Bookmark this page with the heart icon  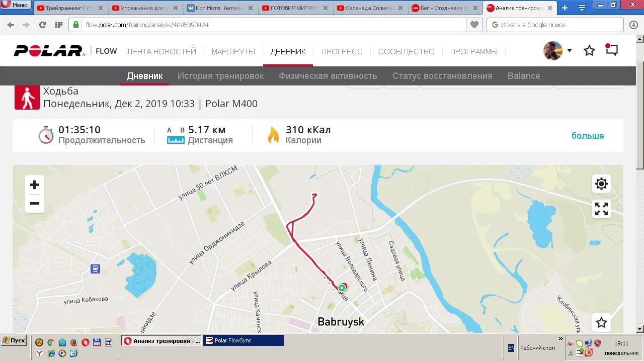point(473,25)
